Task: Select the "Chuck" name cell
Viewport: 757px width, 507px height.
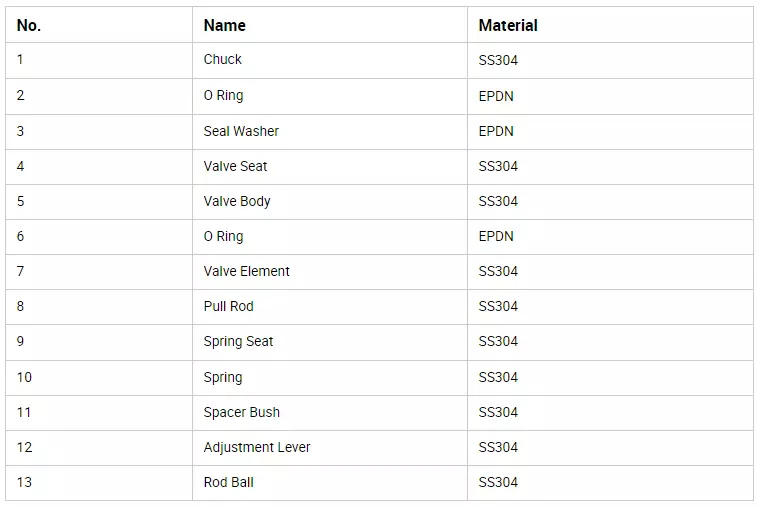Action: tap(223, 60)
